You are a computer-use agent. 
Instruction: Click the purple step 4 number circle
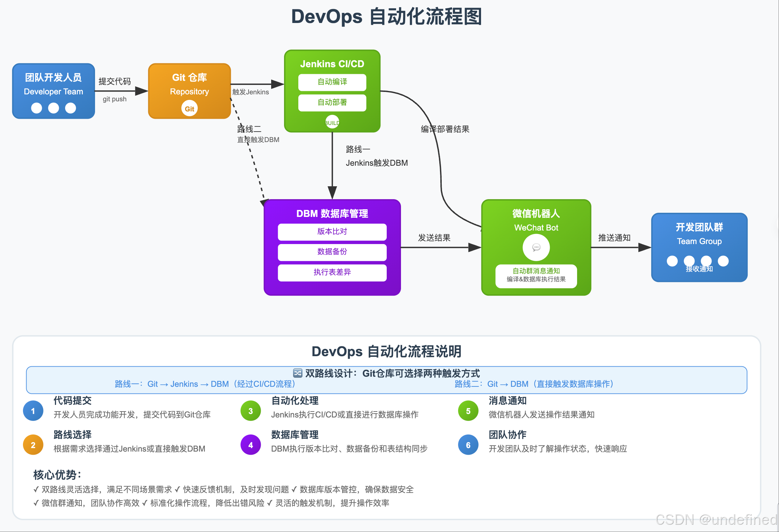[251, 445]
